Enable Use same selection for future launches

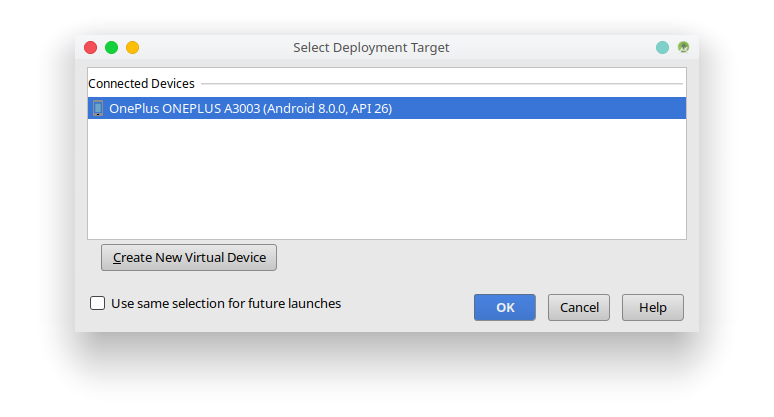pyautogui.click(x=97, y=303)
